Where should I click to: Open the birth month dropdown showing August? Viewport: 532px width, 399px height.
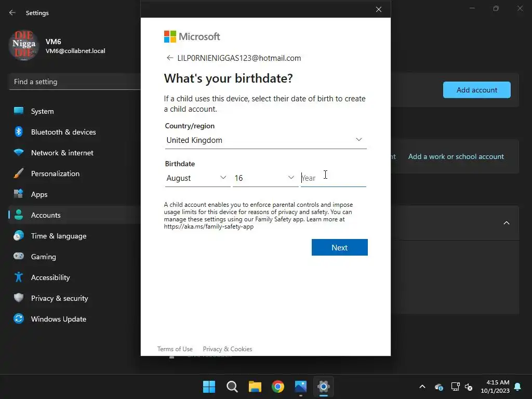197,178
